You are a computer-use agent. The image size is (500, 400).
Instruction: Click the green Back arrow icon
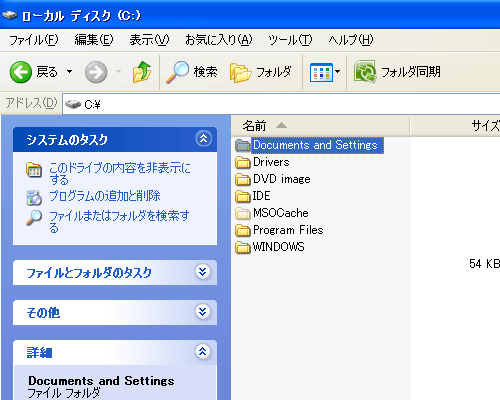click(x=21, y=72)
